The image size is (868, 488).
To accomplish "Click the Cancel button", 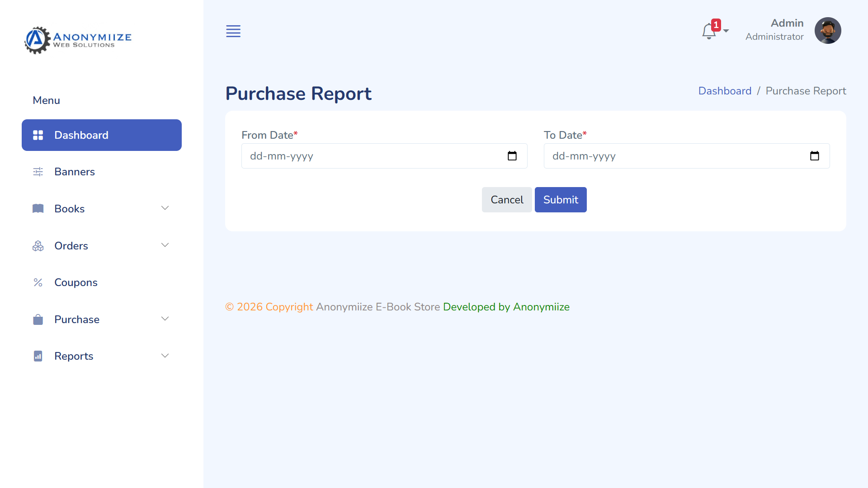I will point(507,200).
